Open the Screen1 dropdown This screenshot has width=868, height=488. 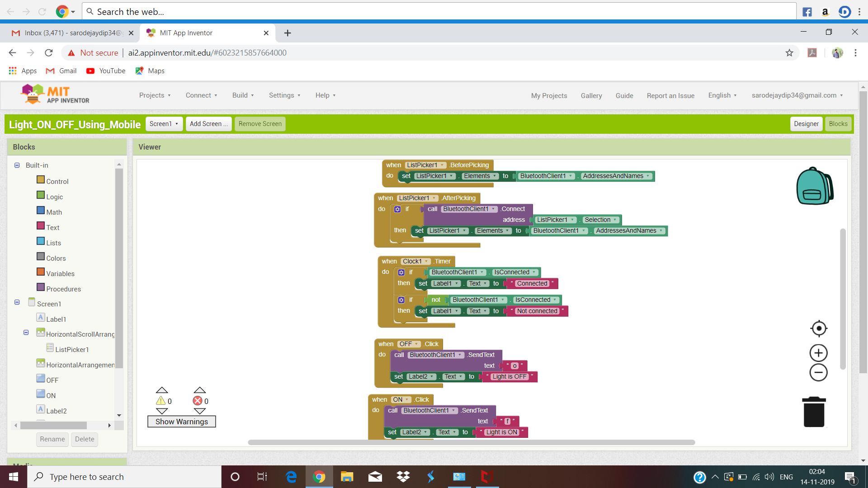click(x=164, y=124)
